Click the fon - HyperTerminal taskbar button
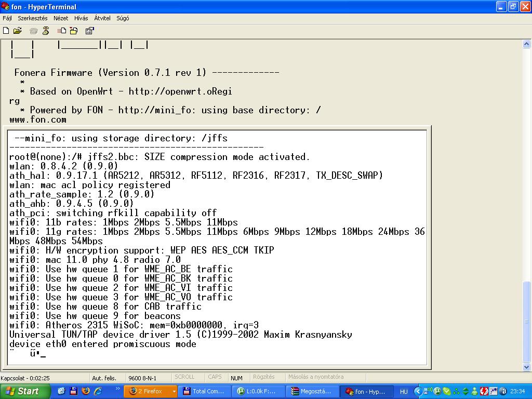This screenshot has width=532, height=399. [366, 391]
